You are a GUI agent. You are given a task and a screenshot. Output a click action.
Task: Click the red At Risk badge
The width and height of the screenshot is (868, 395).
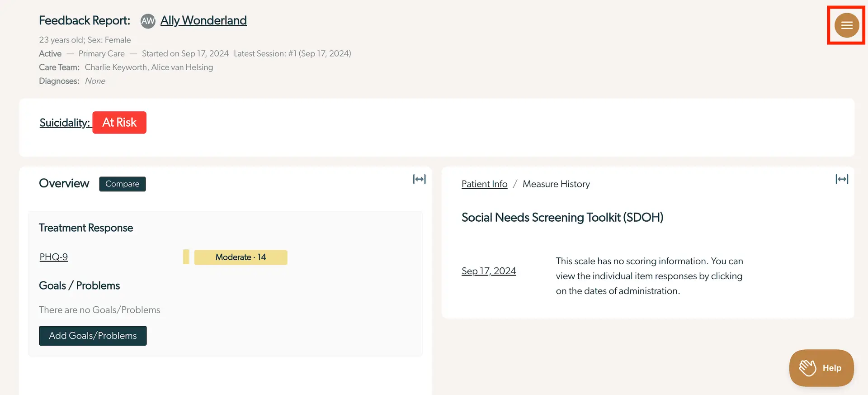click(119, 123)
